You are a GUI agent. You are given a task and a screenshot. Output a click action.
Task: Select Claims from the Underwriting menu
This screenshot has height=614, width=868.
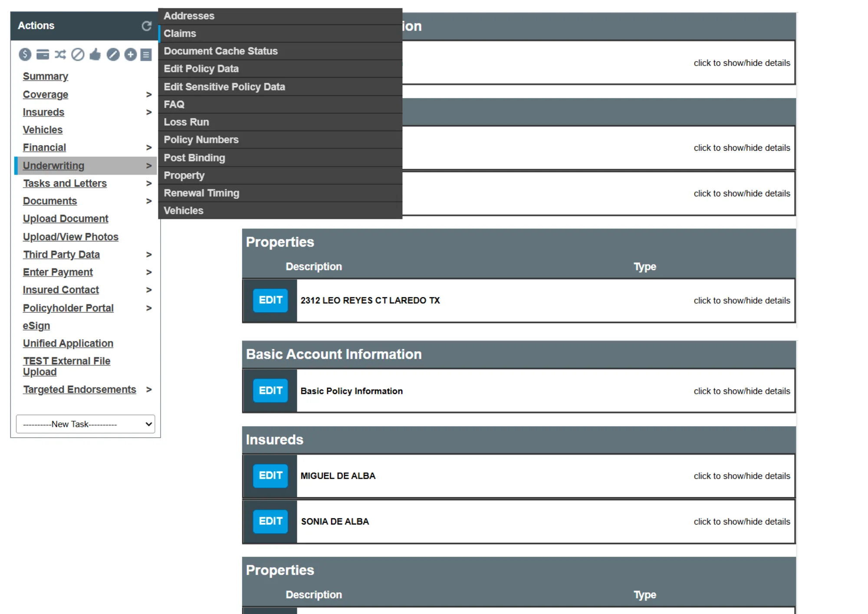point(180,33)
